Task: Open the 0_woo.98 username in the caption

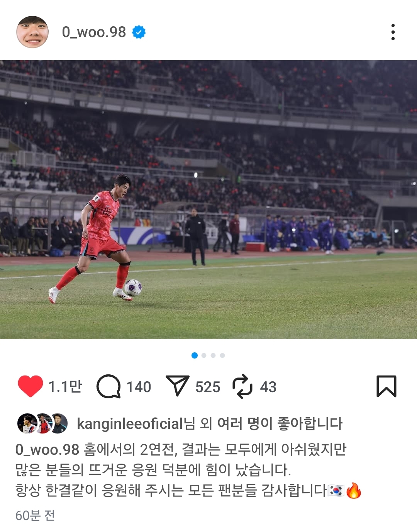Action: coord(47,450)
